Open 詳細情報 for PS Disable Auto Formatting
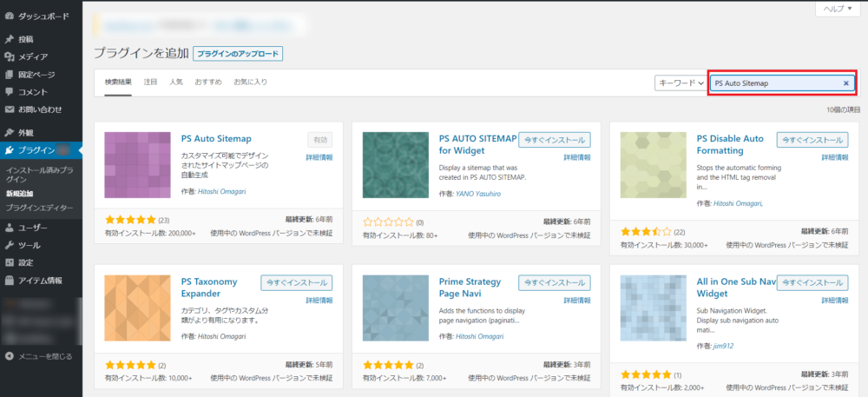Viewport: 868px width, 397px height. point(835,157)
